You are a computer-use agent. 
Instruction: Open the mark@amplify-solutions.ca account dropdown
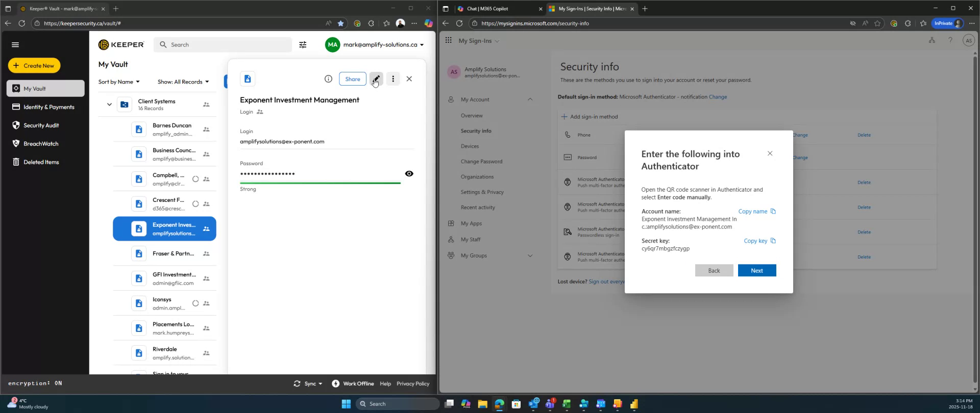coord(384,45)
